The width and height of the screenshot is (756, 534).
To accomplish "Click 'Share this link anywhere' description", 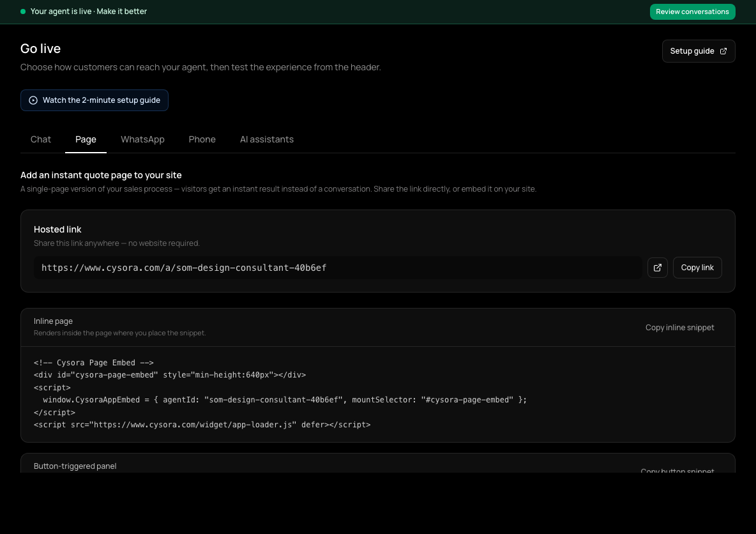I will tap(117, 243).
